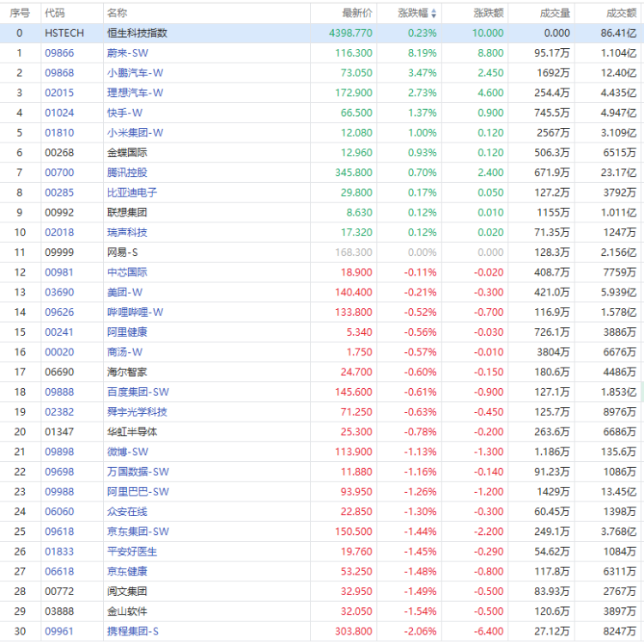
Task: Open the 携程集团-S stock link
Action: [133, 631]
